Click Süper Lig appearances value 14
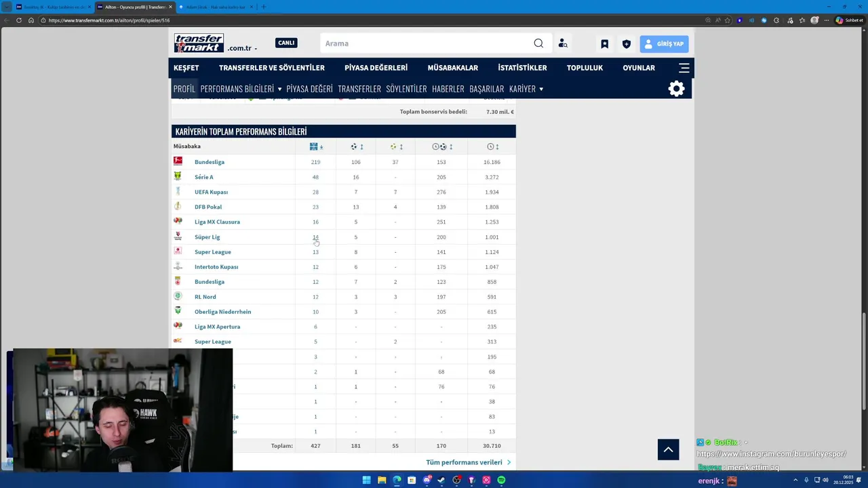 pos(315,237)
